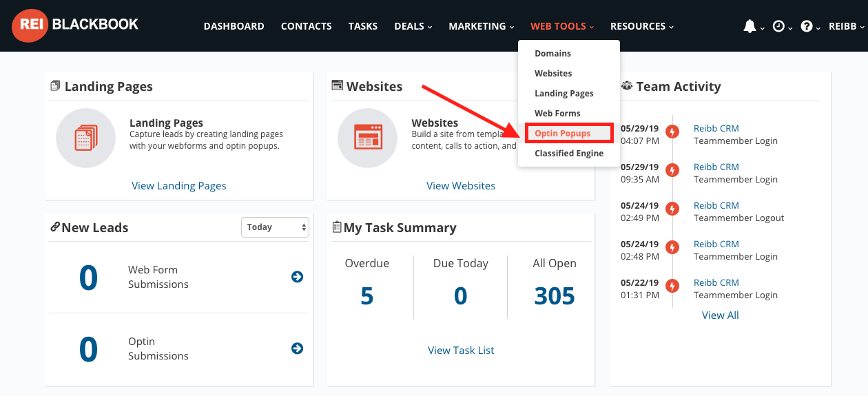Click lightning icon for 05/29/19 09:35 AM
The height and width of the screenshot is (396, 868).
coord(673,169)
